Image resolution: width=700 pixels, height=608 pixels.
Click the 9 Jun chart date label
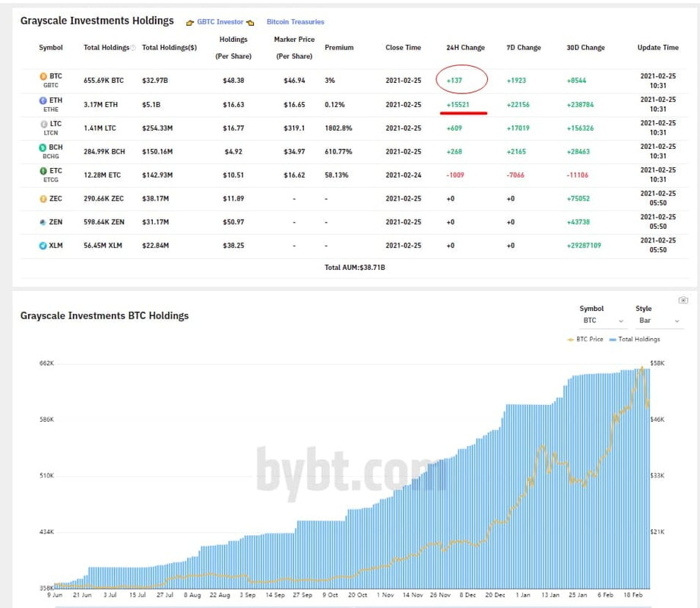tap(55, 595)
